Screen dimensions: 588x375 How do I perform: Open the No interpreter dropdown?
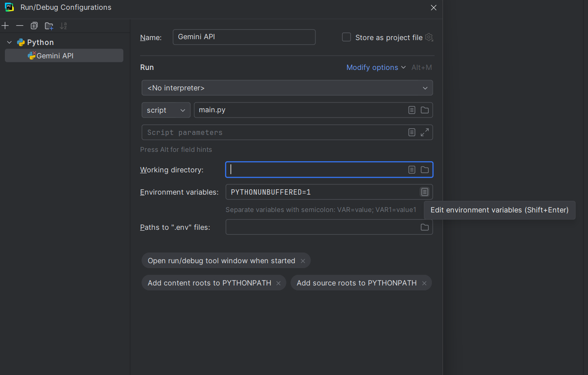287,88
